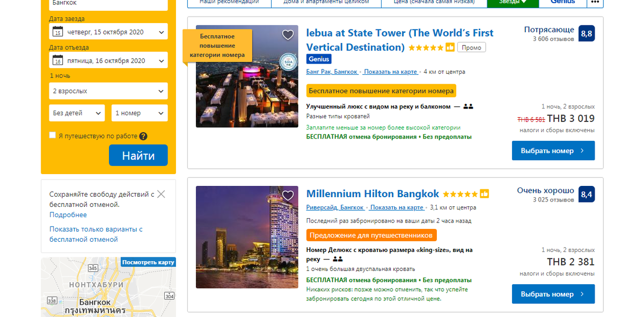Screen dimensions: 644x317
Task: Click 'Посмотреть карту' on map preview
Action: click(148, 262)
